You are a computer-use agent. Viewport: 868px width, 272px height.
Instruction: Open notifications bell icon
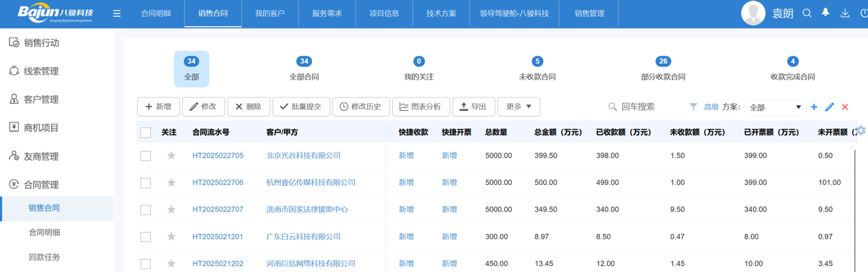(825, 13)
